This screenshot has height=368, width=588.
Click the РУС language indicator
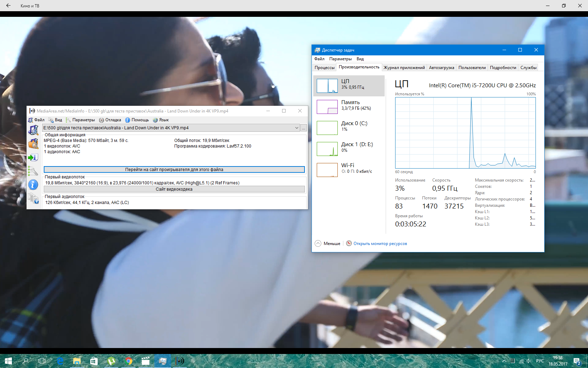540,361
